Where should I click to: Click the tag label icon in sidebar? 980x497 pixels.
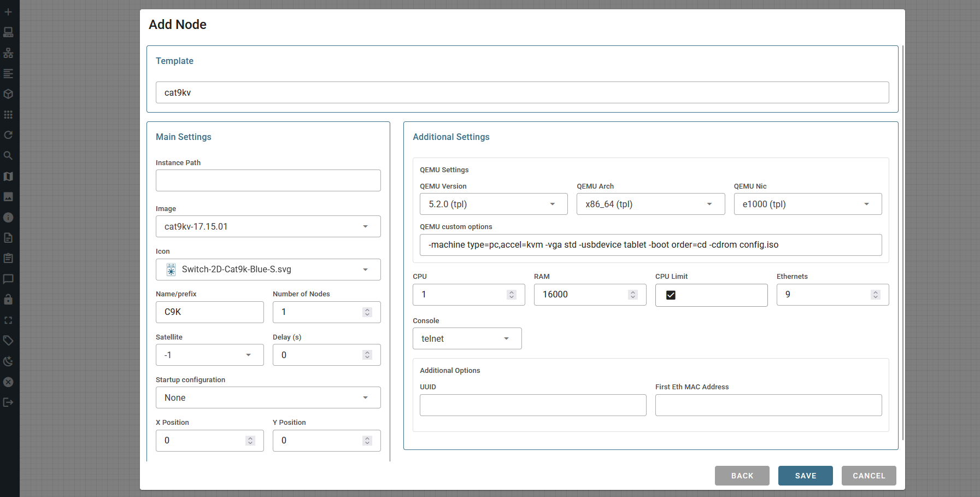(x=8, y=341)
